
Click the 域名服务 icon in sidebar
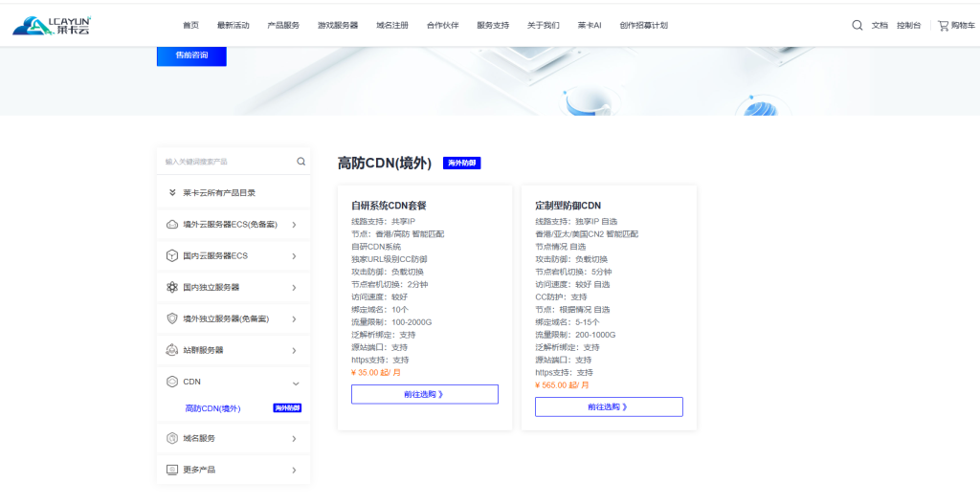172,438
